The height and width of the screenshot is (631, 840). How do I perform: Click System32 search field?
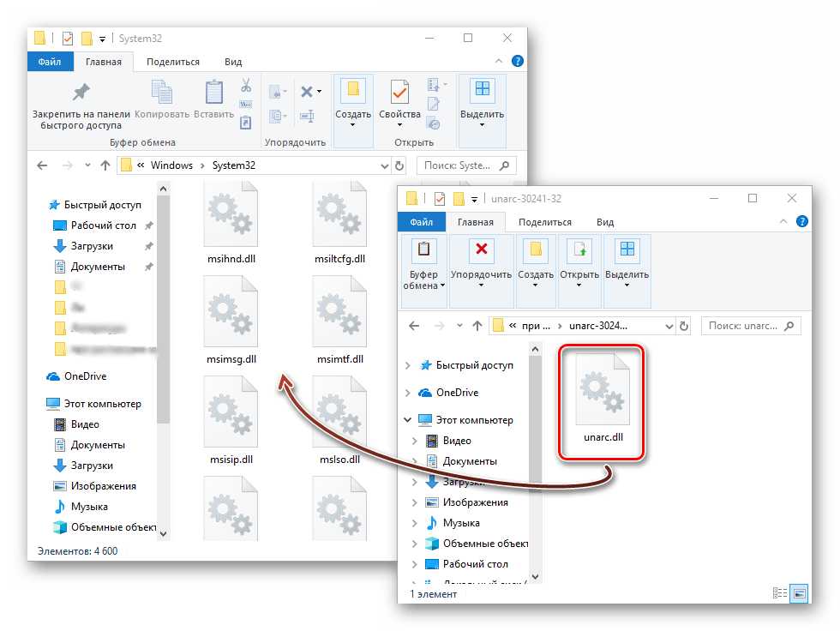tap(466, 165)
